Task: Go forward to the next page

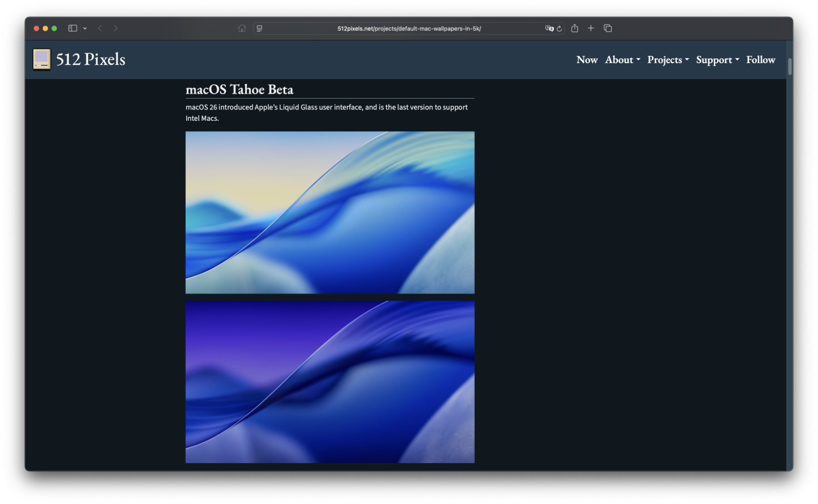Action: coord(116,28)
